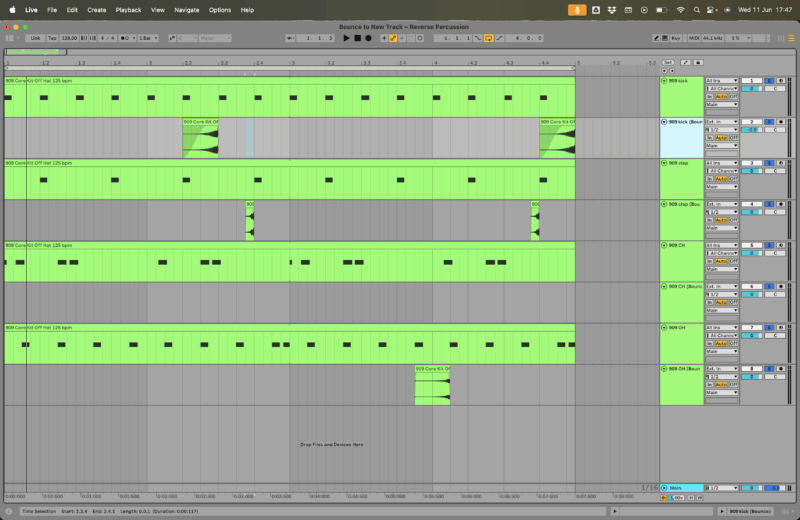Enable the Arrangement Loop switch

[x=490, y=38]
